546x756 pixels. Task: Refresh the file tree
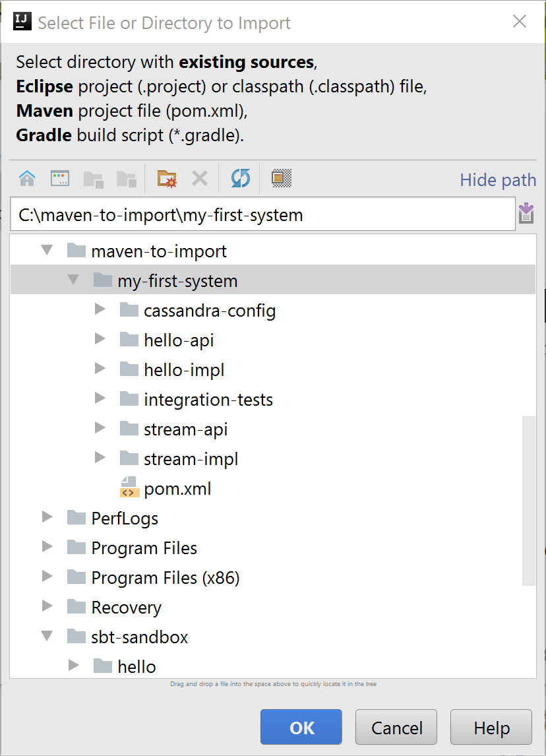[240, 178]
